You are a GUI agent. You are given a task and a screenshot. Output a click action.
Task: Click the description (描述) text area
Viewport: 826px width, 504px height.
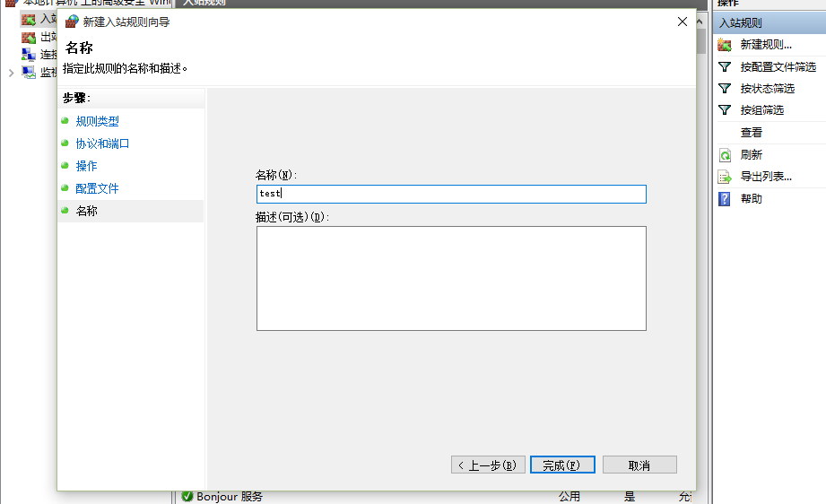pyautogui.click(x=451, y=279)
